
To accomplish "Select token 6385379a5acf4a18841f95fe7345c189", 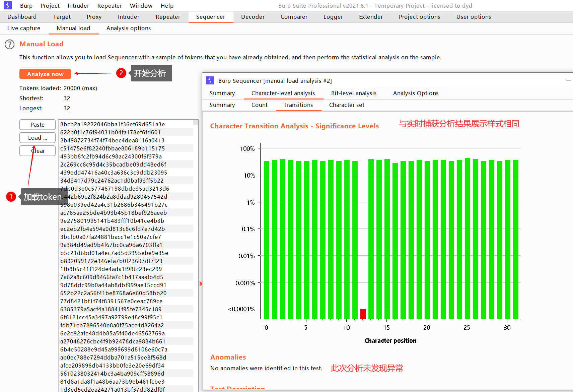I will coord(126,309).
